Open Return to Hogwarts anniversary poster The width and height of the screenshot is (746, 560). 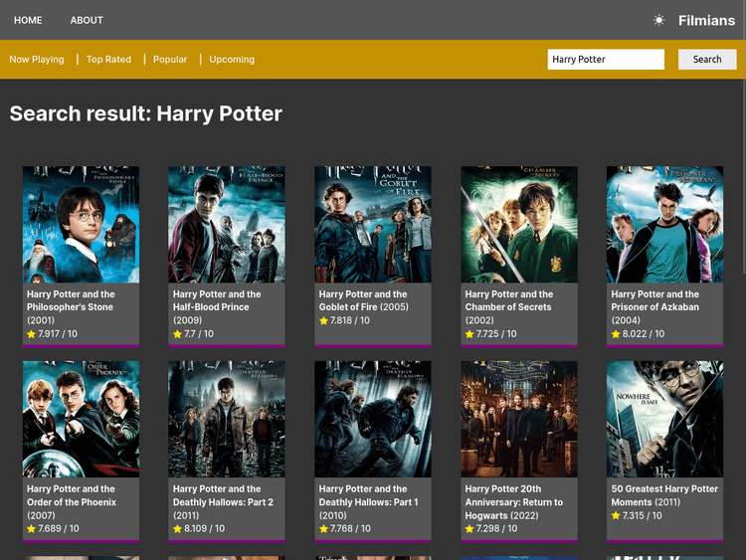(x=519, y=419)
